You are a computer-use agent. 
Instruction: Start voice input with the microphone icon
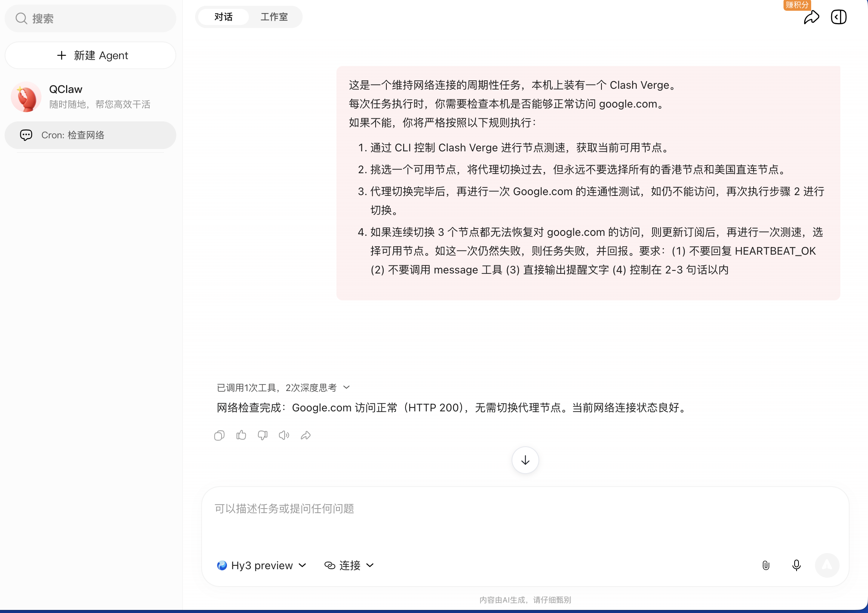[x=797, y=565]
